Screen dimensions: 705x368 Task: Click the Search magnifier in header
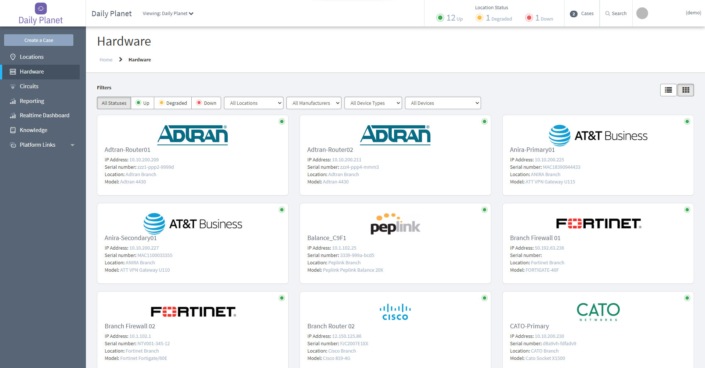tap(607, 13)
